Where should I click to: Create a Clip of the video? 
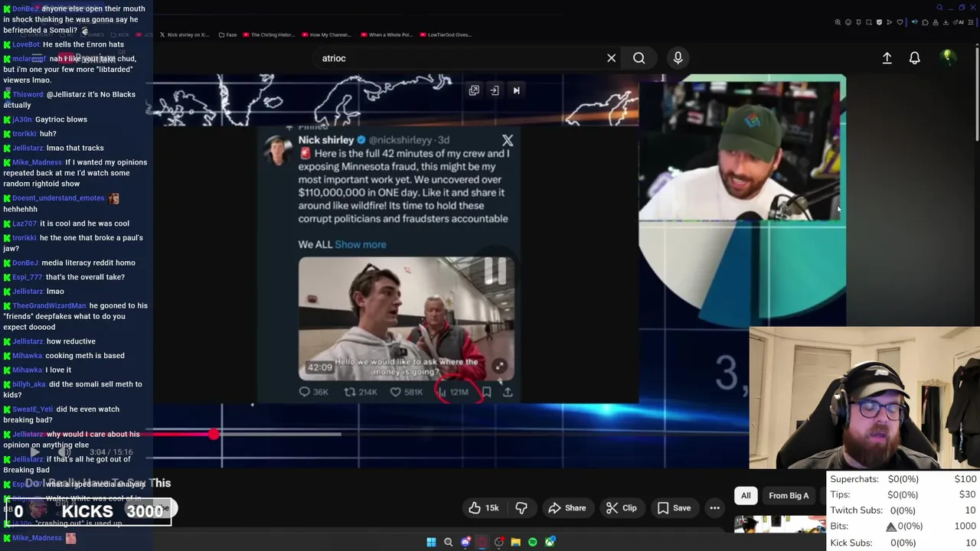coord(621,508)
